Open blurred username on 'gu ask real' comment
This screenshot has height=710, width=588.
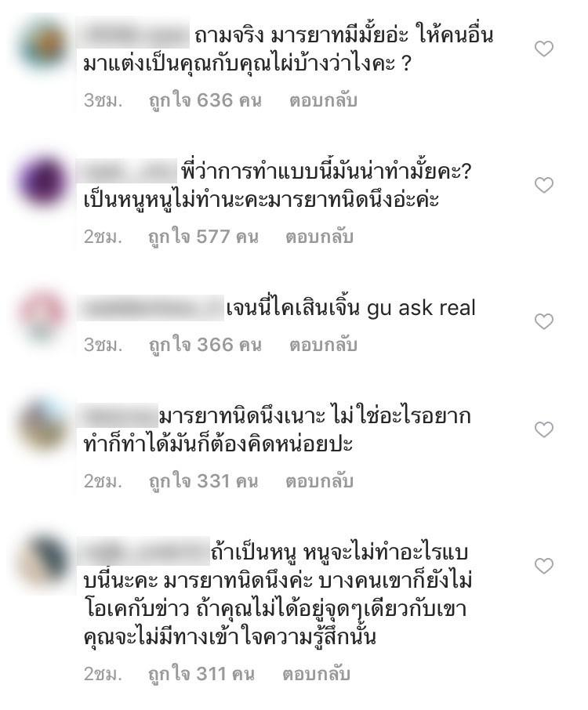[x=151, y=308]
